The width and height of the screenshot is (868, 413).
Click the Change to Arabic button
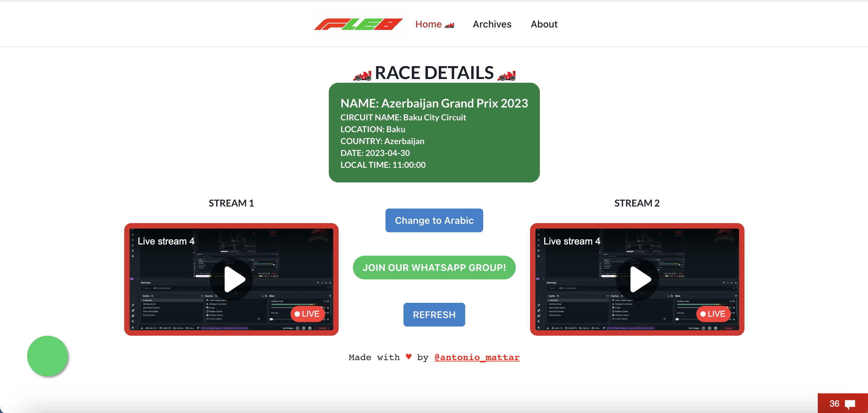coord(434,220)
